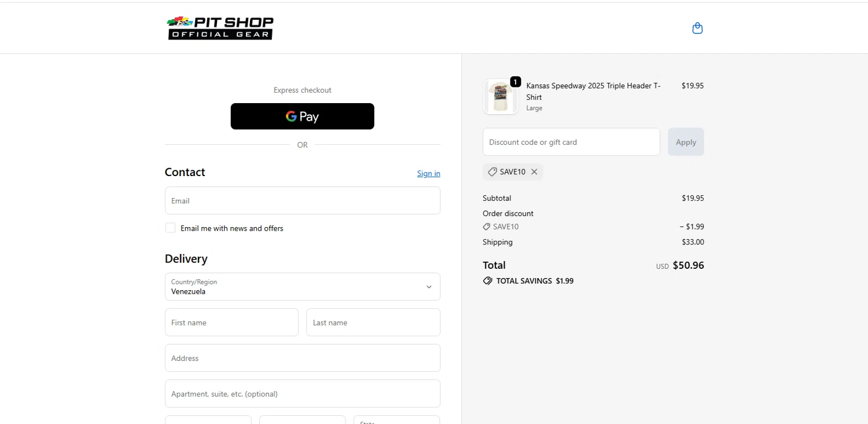This screenshot has width=868, height=424.
Task: Click the item quantity badge showing 1
Action: click(x=515, y=82)
